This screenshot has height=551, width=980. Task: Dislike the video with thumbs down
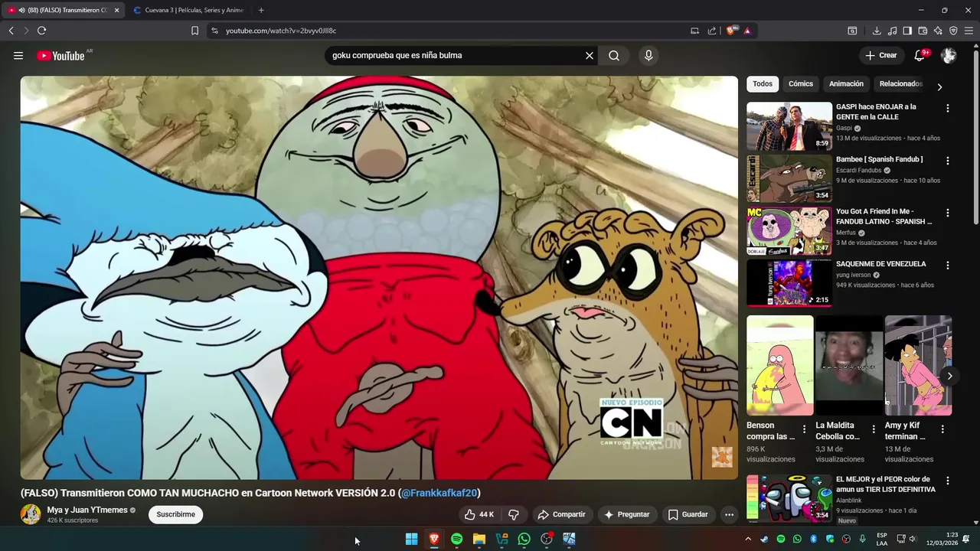point(514,514)
